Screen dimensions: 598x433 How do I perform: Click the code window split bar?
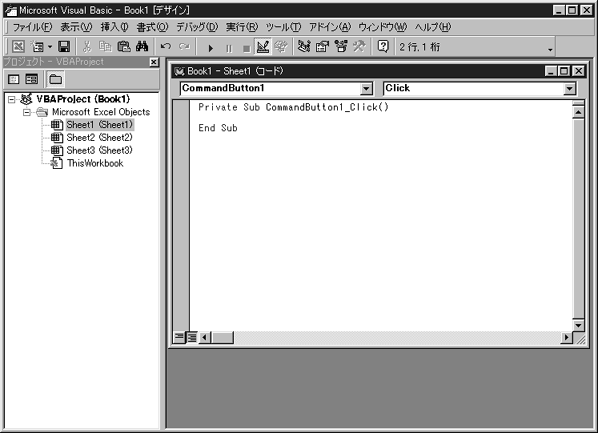(579, 103)
